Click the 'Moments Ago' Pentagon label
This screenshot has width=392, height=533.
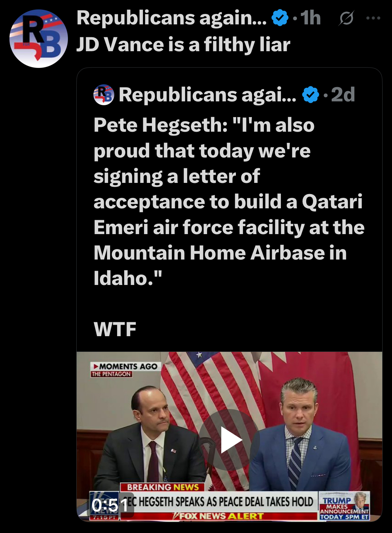[125, 370]
